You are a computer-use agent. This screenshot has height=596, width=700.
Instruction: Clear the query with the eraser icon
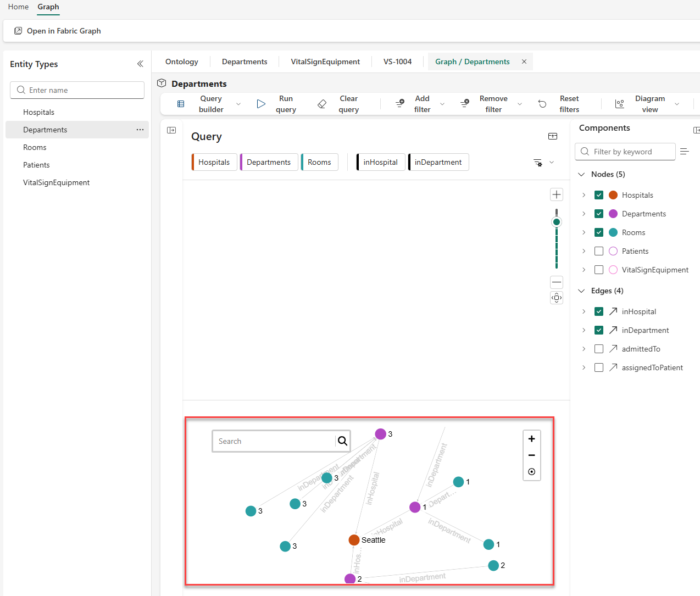[x=322, y=103]
